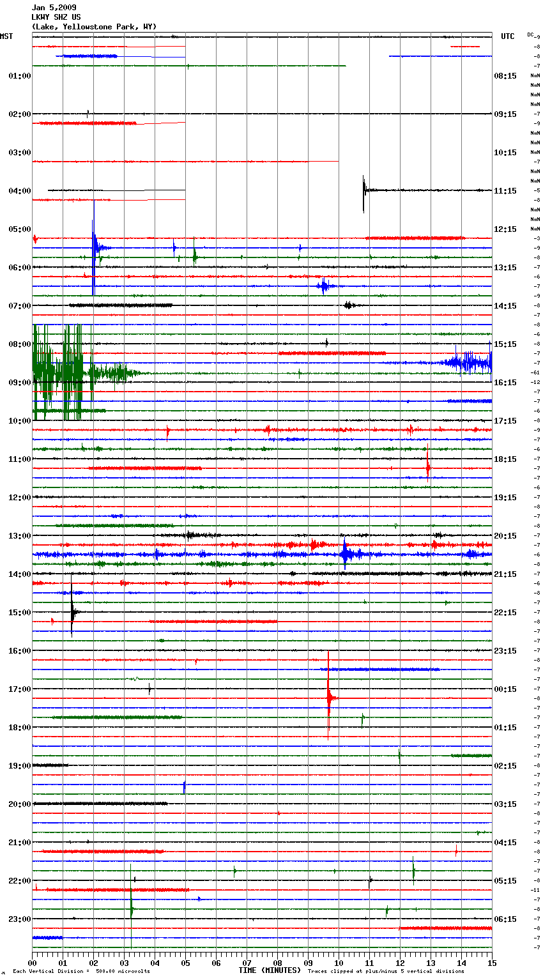Select the 21:00 MST time label
Screen dimensions: 543x980
(20, 843)
